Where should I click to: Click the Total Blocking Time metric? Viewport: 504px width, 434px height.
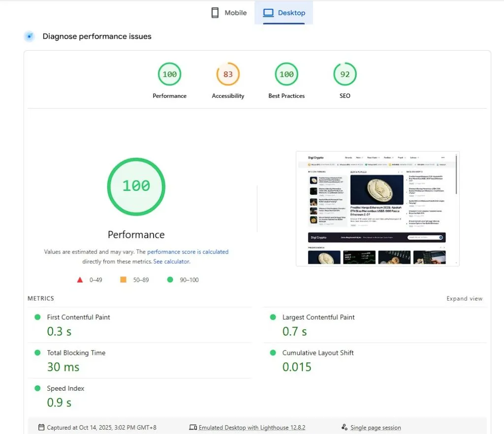tap(76, 353)
